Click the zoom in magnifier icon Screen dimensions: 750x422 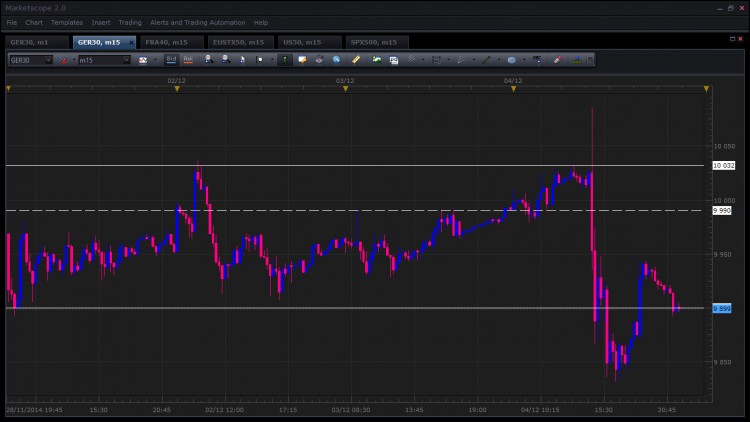coord(209,59)
